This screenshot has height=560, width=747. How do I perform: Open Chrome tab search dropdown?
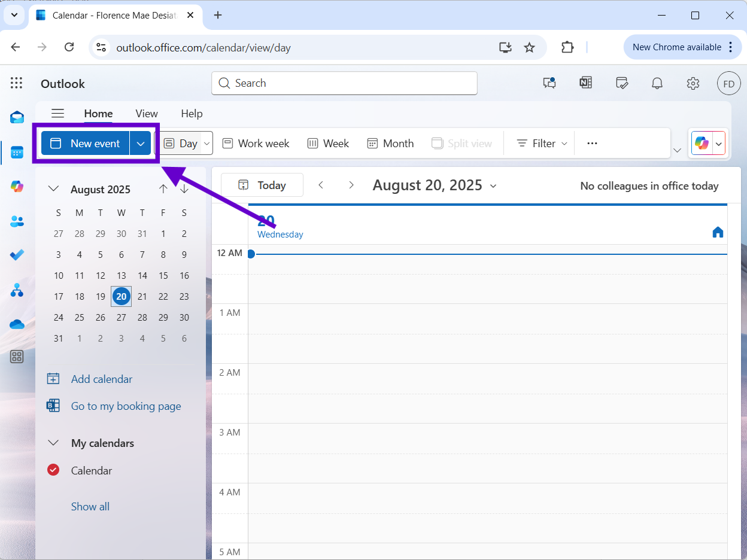(x=14, y=16)
